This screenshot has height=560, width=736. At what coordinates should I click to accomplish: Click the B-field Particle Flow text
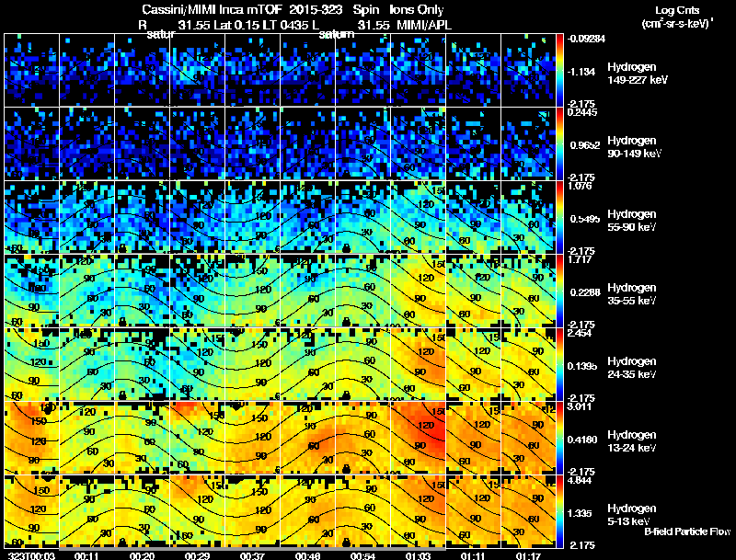tap(687, 531)
